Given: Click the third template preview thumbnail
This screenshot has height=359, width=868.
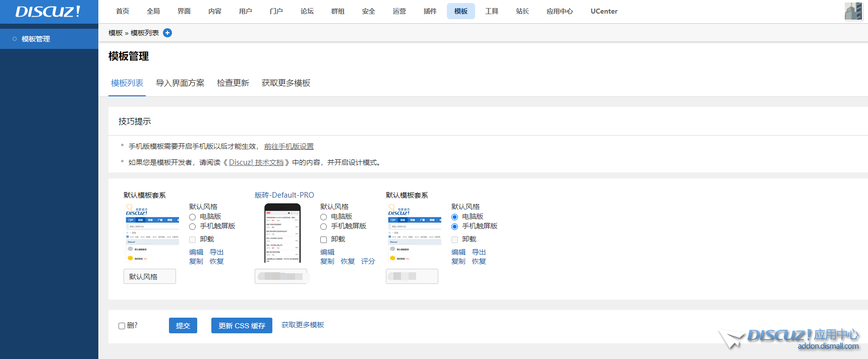Looking at the screenshot, I should tap(414, 233).
